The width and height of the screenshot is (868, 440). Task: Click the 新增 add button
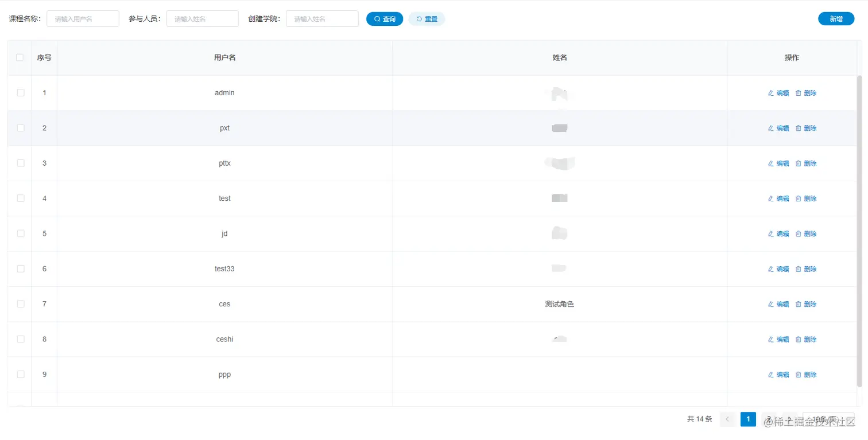(x=836, y=19)
